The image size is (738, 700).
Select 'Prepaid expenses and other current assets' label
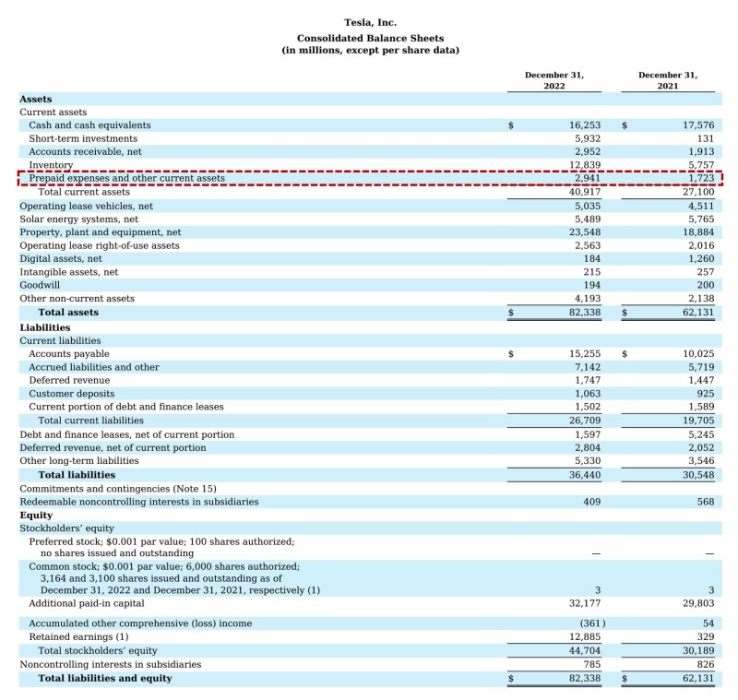126,178
